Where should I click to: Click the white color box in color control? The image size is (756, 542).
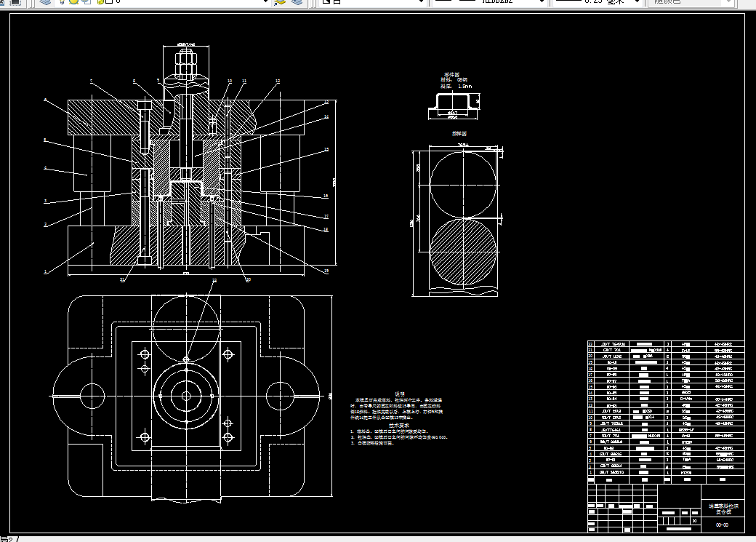tap(326, 2)
